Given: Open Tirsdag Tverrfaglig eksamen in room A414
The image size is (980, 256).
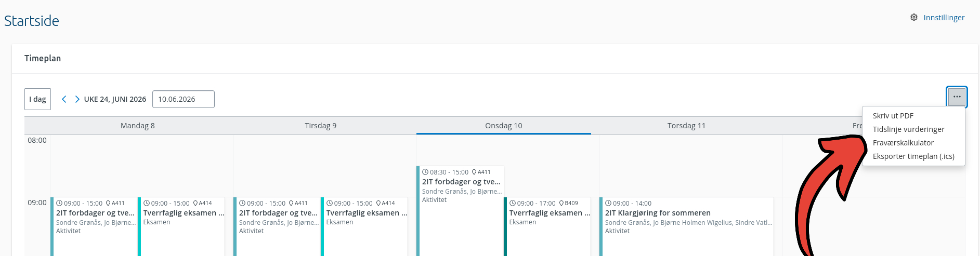Looking at the screenshot, I should [x=364, y=226].
